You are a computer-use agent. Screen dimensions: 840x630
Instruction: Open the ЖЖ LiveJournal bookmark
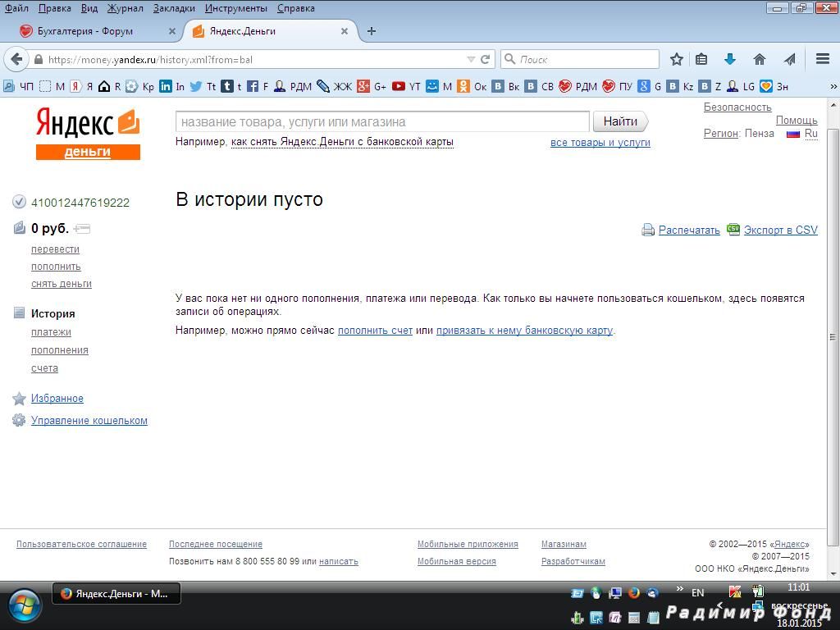[x=335, y=86]
